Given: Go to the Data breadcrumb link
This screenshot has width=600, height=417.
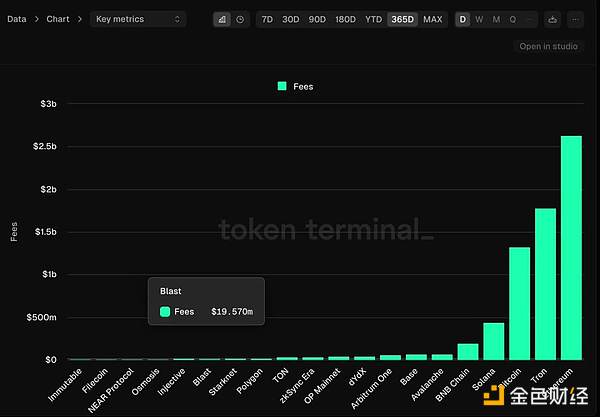Looking at the screenshot, I should (17, 19).
